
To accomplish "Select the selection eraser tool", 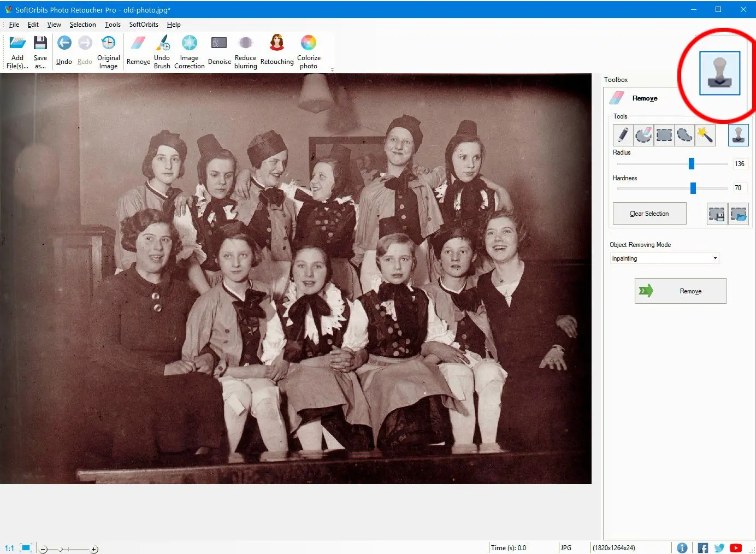I will click(643, 134).
